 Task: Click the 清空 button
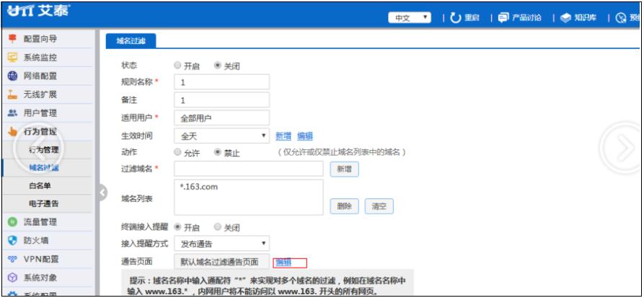click(x=379, y=206)
